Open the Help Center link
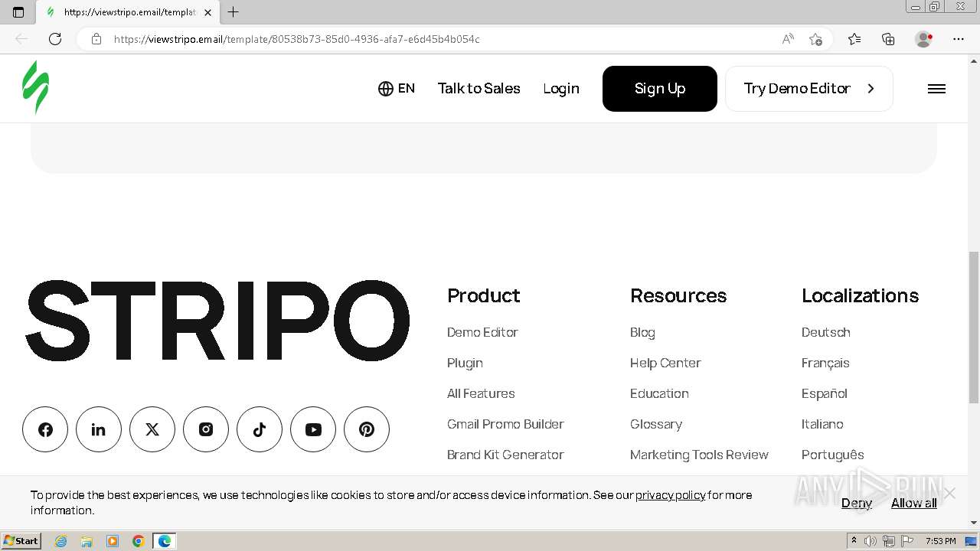This screenshot has height=551, width=980. [x=665, y=363]
